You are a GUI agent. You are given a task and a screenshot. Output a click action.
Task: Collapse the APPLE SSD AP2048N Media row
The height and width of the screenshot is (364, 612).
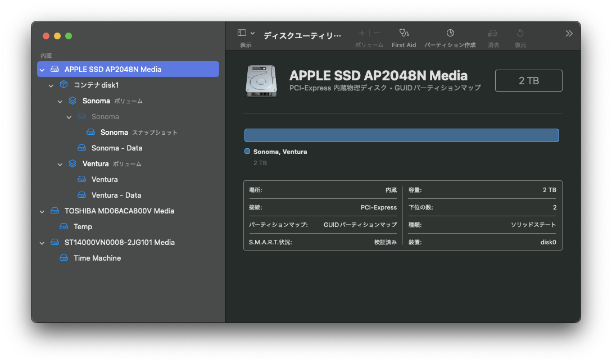tap(42, 70)
